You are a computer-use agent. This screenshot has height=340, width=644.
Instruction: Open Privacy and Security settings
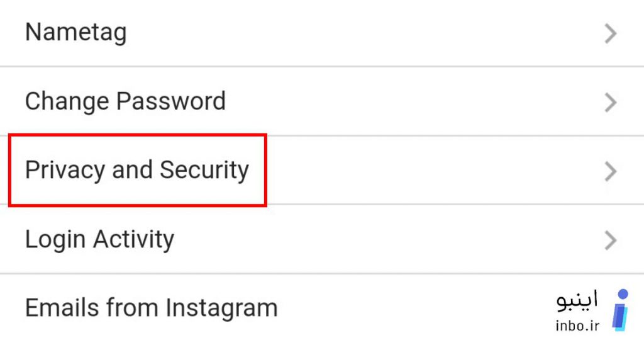point(322,170)
